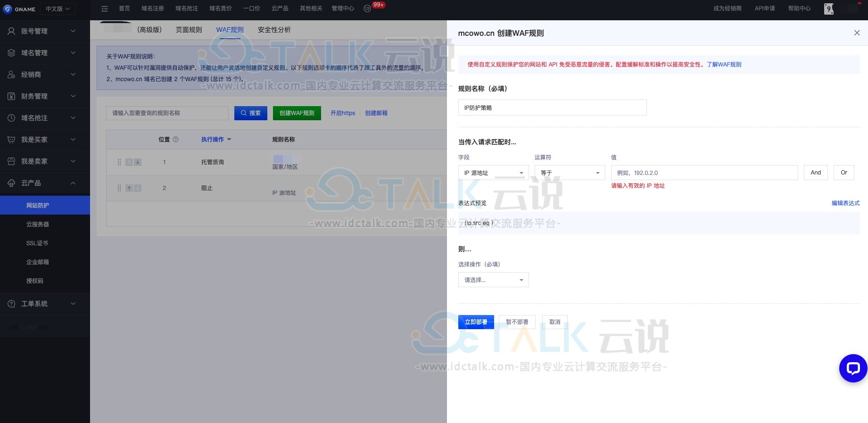Focus the rule name search box
The height and width of the screenshot is (423, 868).
pyautogui.click(x=167, y=113)
